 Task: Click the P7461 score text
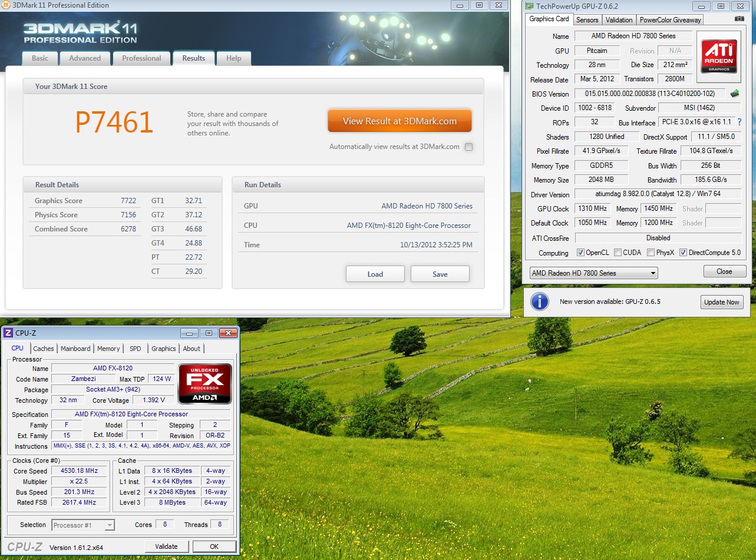[114, 122]
